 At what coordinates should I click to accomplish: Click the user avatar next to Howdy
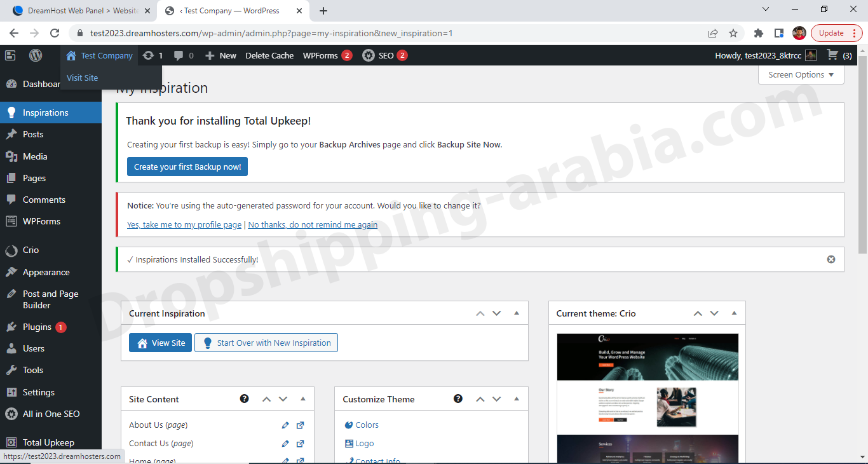pyautogui.click(x=810, y=55)
